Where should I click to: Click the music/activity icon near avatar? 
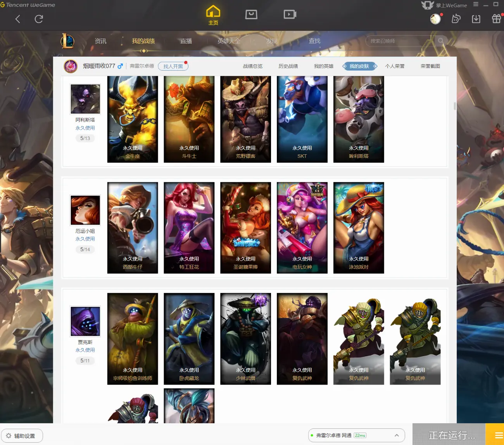(x=456, y=19)
